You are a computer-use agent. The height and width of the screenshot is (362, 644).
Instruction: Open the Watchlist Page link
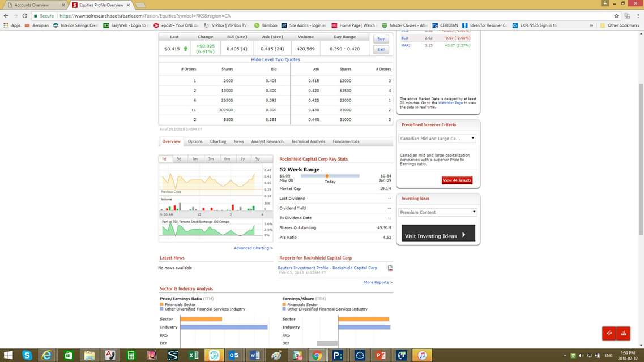point(450,103)
